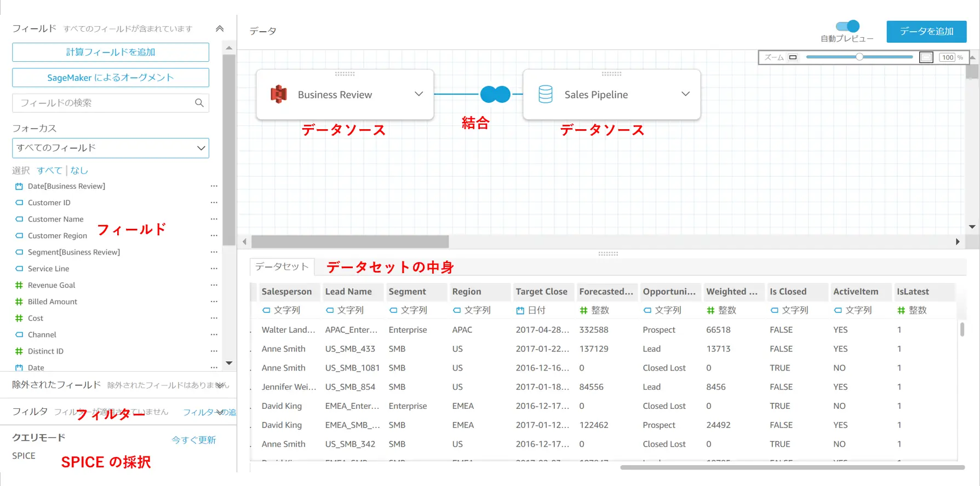Open options menu for Billed Amount field

pos(214,302)
